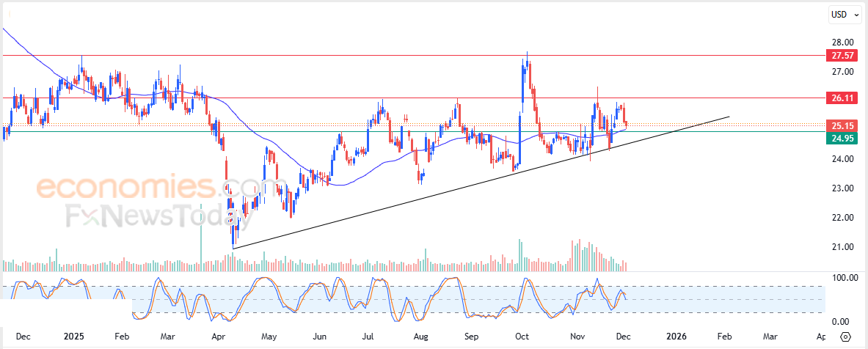Click the 21.00 price axis value
868x349 pixels.
click(x=842, y=246)
